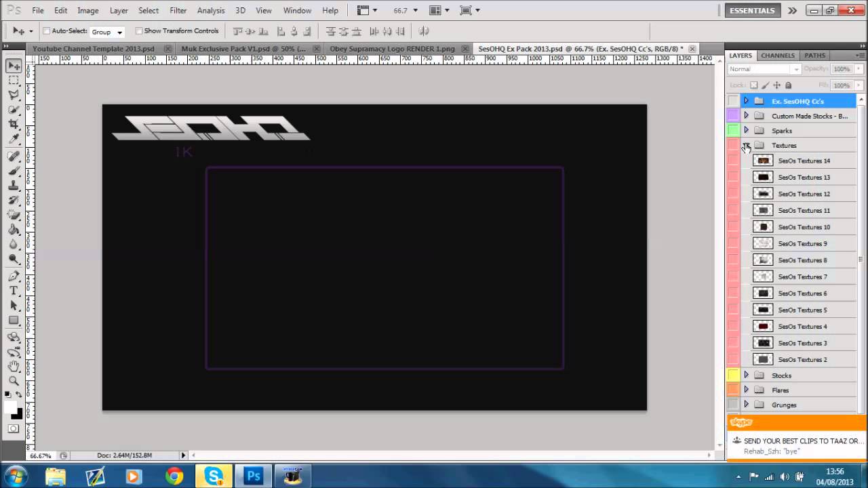This screenshot has height=488, width=868.
Task: Collapse the Textures layer group
Action: pyautogui.click(x=746, y=146)
